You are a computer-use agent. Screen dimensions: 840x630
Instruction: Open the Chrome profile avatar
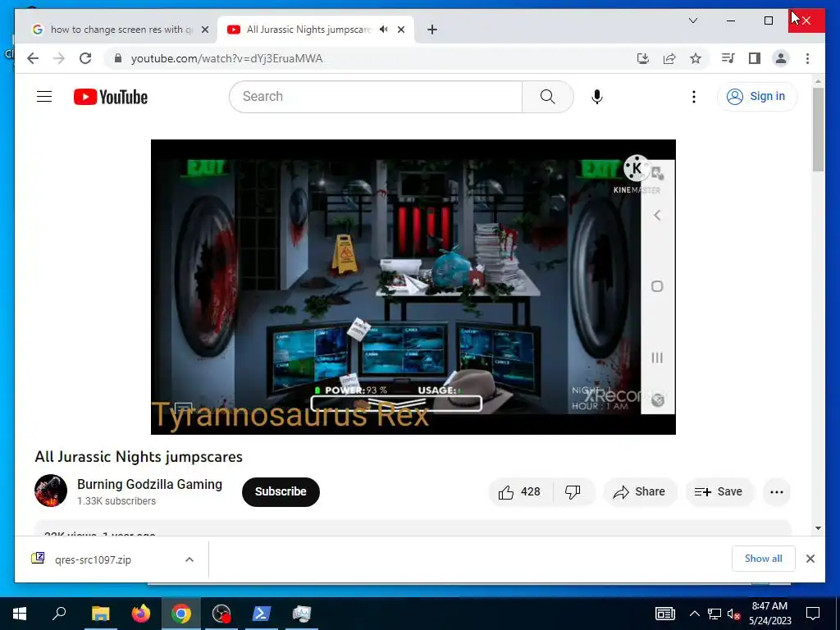(781, 58)
